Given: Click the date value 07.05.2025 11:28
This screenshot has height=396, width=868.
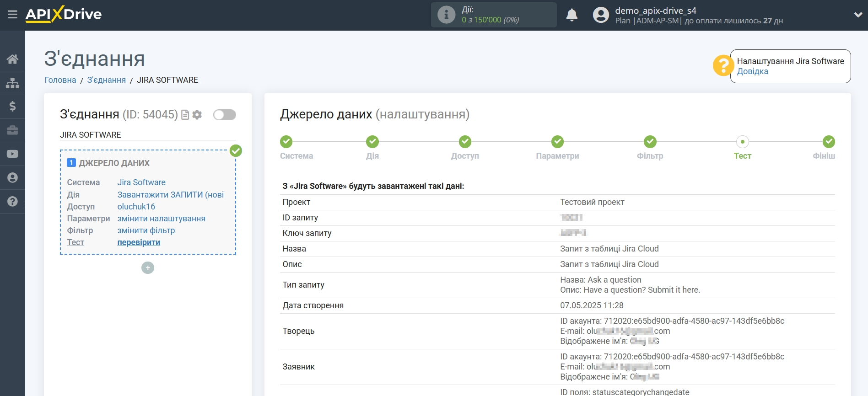Looking at the screenshot, I should tap(592, 305).
